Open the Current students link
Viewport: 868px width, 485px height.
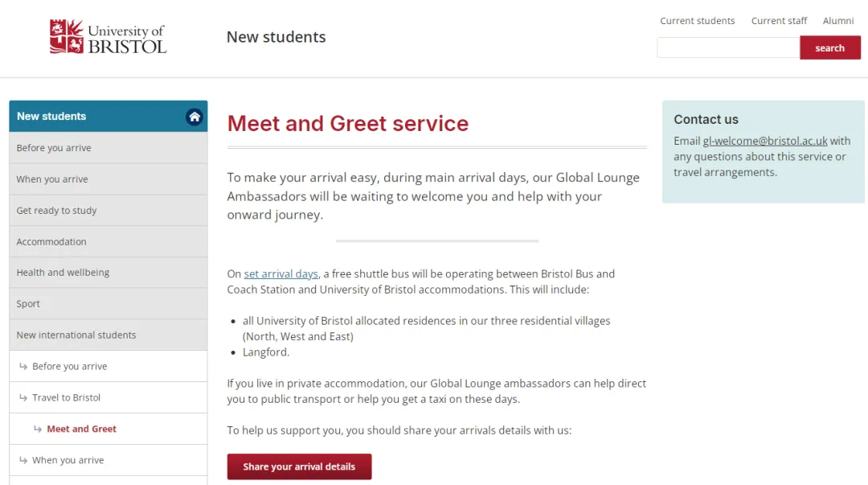697,20
